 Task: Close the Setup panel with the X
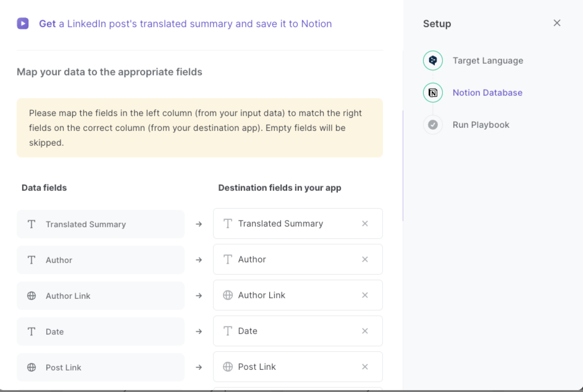[557, 23]
